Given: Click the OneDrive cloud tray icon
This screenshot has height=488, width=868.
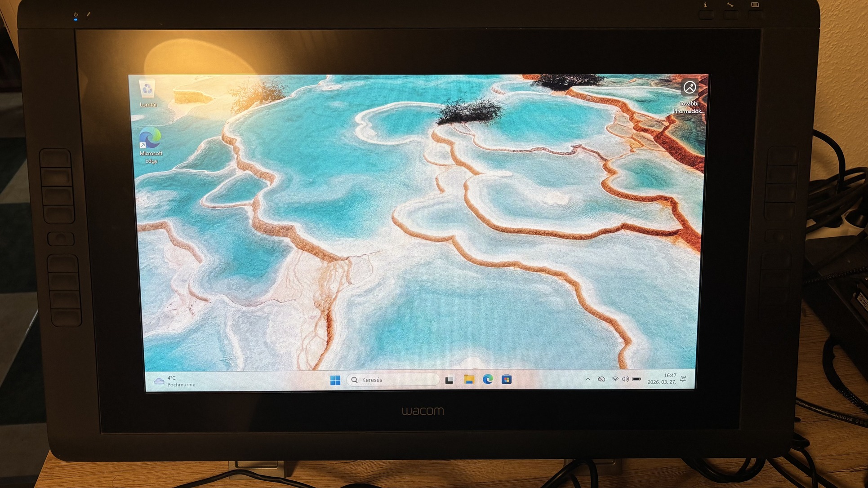Looking at the screenshot, I should coord(601,379).
